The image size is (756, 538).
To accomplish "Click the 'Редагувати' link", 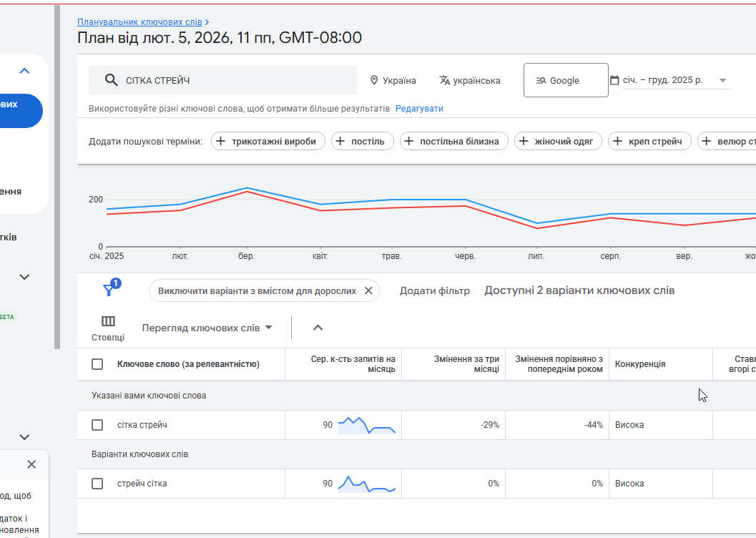I will pyautogui.click(x=419, y=109).
